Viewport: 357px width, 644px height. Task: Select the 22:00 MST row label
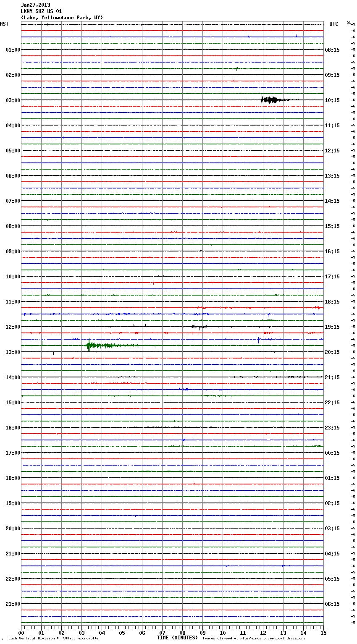[x=13, y=579]
